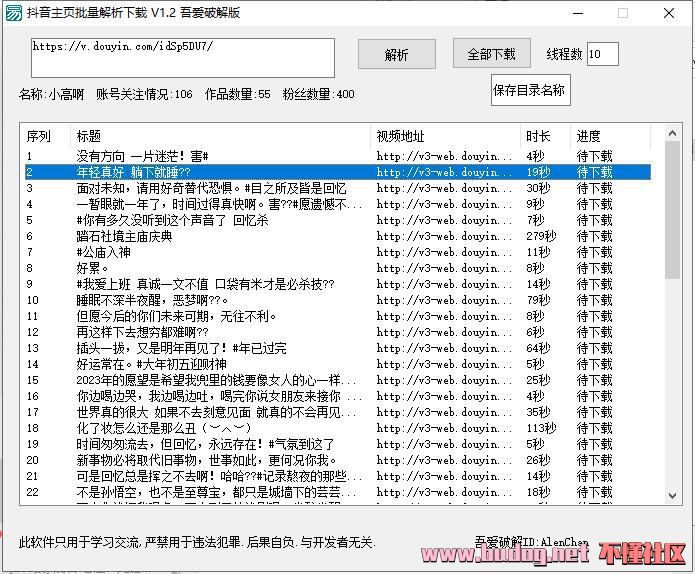
Task: Select row 化了妆怎么还是那么丑
Action: [338, 428]
